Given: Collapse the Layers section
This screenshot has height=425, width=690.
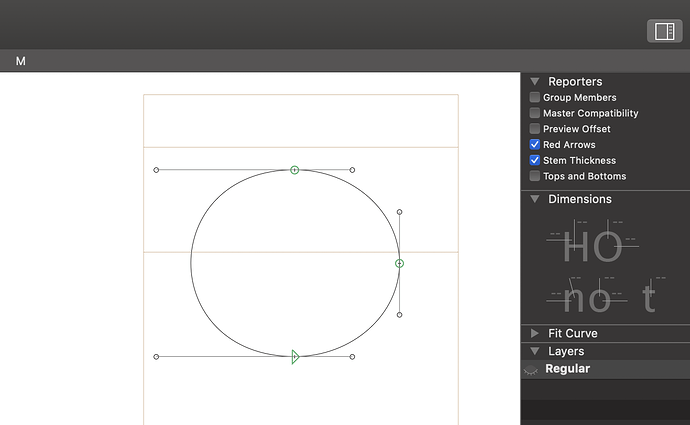Looking at the screenshot, I should (x=535, y=351).
